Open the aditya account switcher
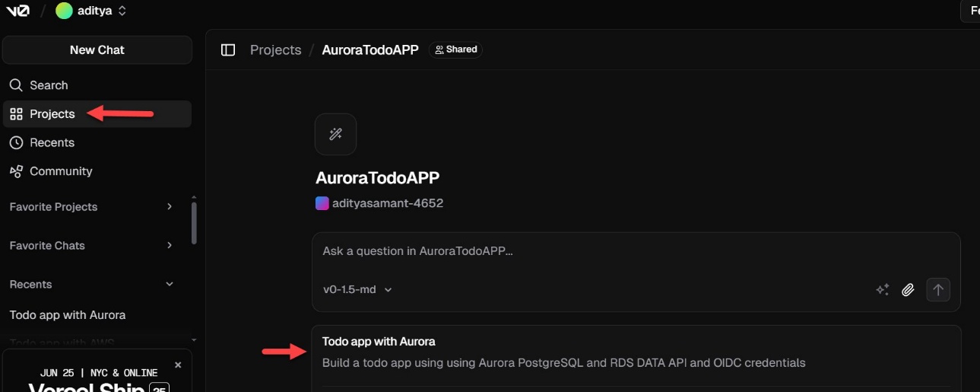980x392 pixels. [91, 11]
